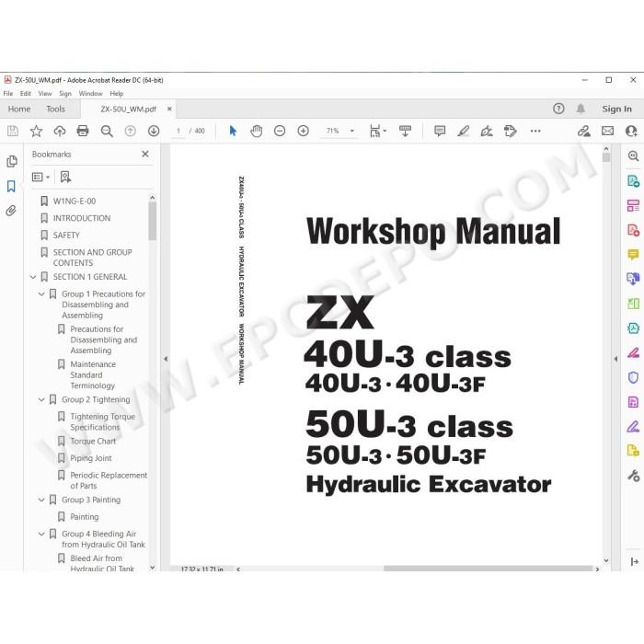Upload file to cloud icon

tap(60, 131)
